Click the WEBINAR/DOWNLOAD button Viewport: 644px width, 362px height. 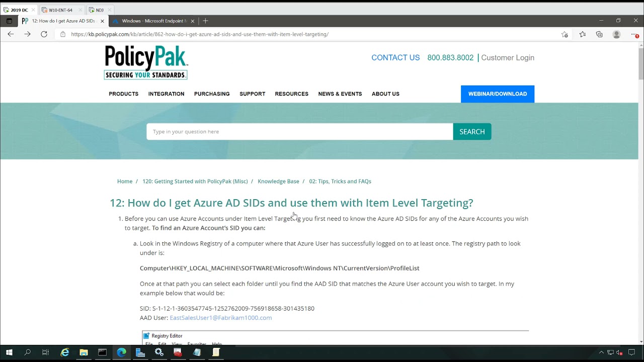click(498, 94)
